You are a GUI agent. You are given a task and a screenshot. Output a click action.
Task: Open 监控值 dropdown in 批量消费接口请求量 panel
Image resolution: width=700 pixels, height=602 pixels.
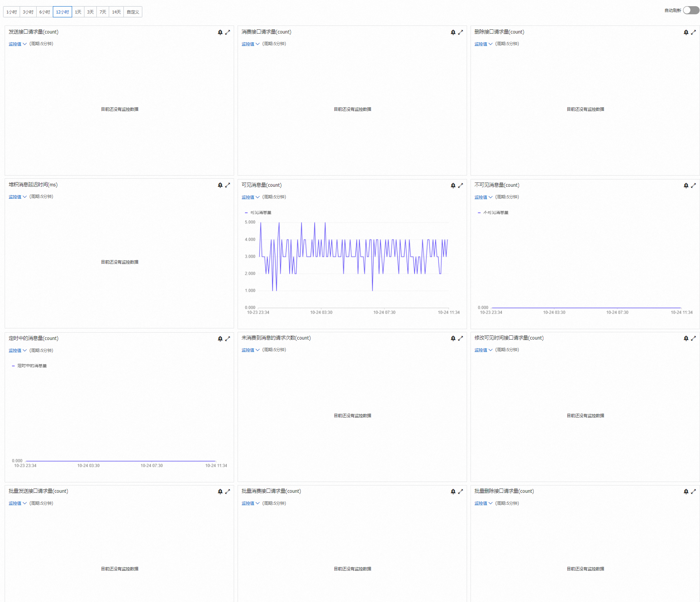click(251, 504)
